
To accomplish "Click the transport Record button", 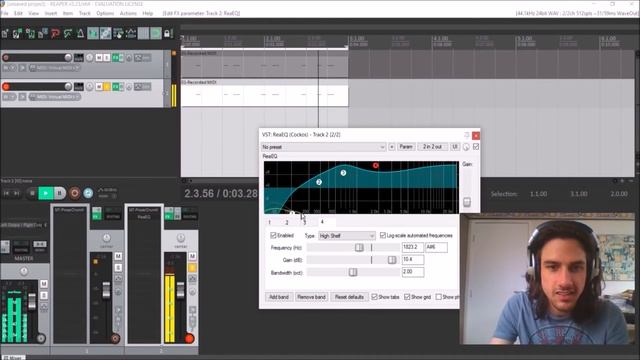I will [x=74, y=193].
